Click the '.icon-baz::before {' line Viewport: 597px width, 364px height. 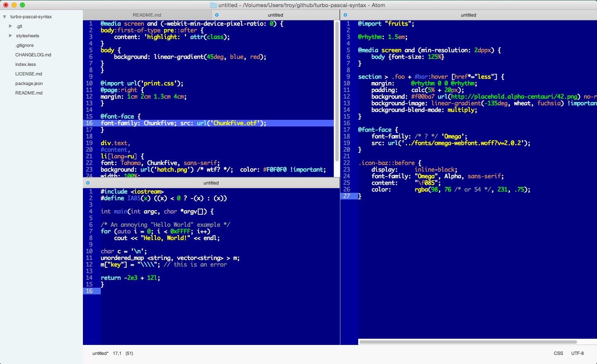tap(390, 163)
